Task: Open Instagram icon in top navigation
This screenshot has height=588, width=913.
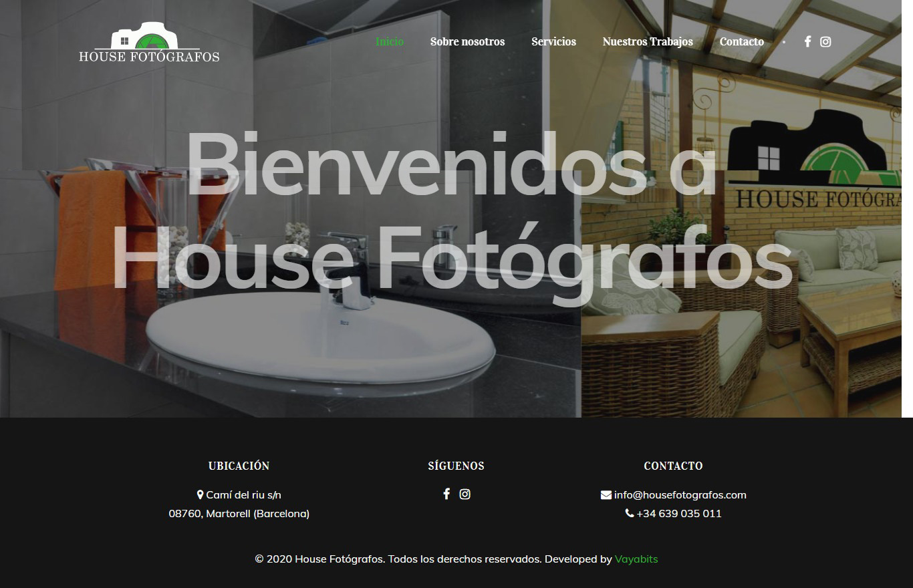Action: [x=825, y=41]
